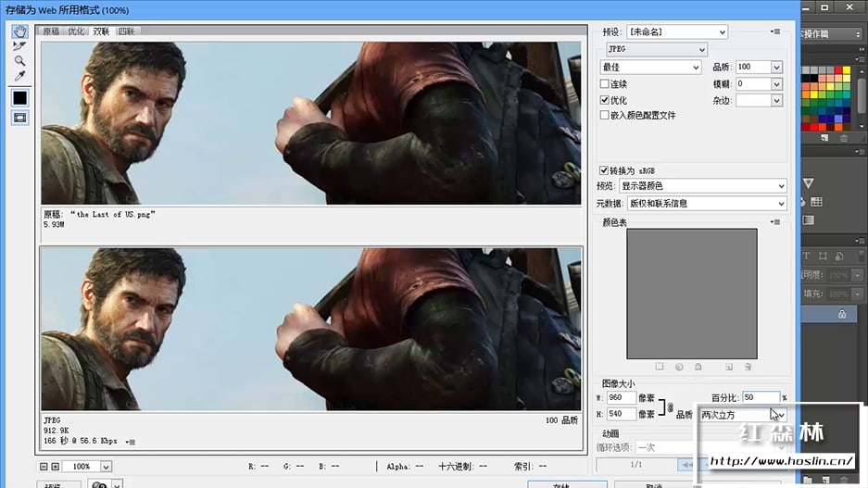This screenshot has width=868, height=488.
Task: Click the zoom in plus button
Action: [x=56, y=467]
